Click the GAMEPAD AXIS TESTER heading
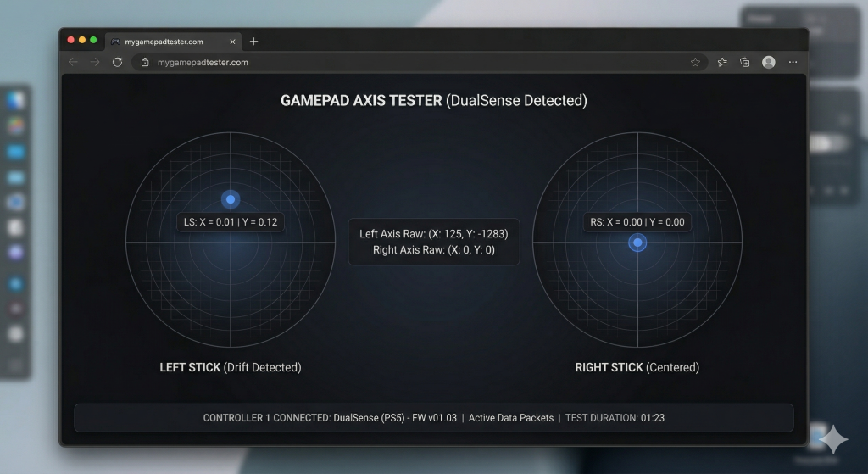Viewport: 868px width, 474px height. (x=433, y=100)
